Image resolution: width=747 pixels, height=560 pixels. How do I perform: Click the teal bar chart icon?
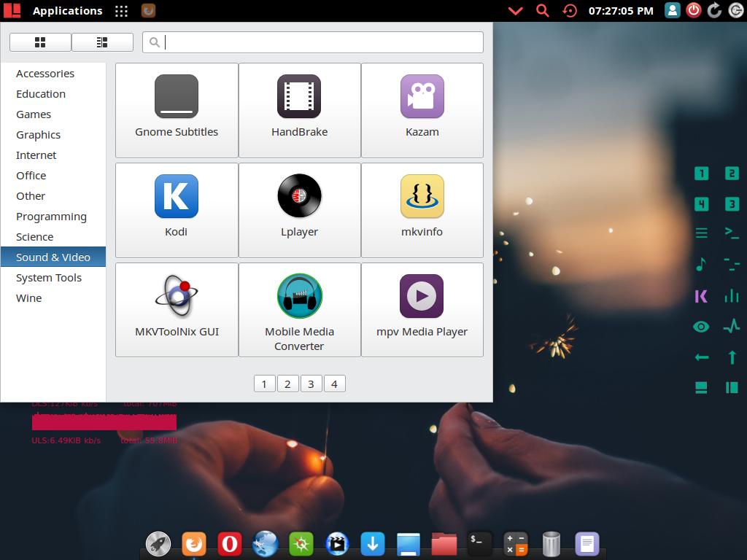(732, 296)
